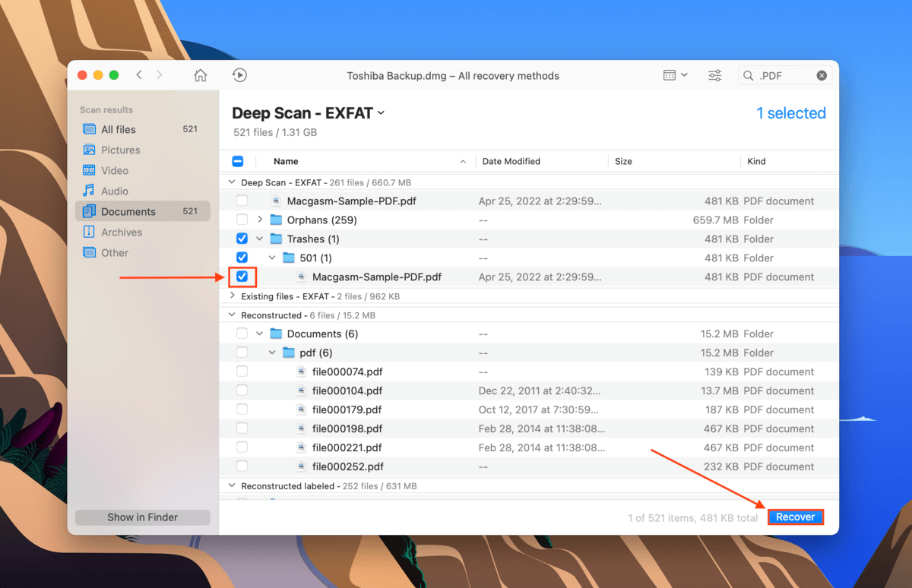Expand the Existing files - EXFAT group

pos(233,296)
